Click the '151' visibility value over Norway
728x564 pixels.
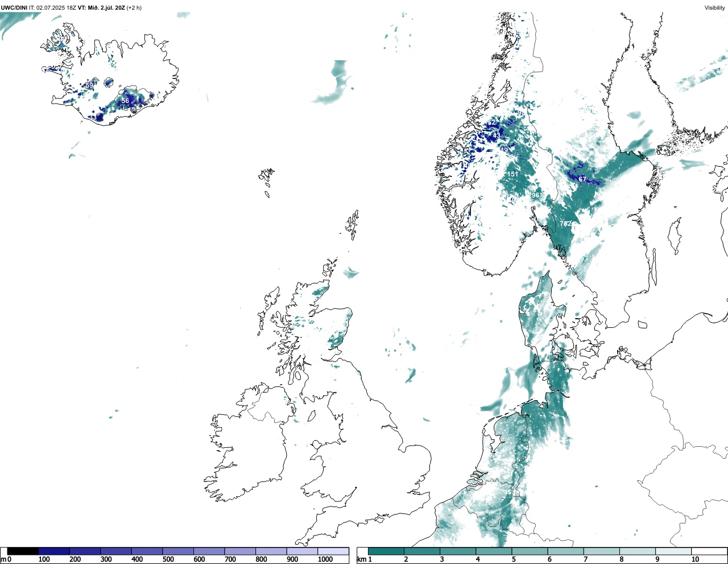[512, 174]
